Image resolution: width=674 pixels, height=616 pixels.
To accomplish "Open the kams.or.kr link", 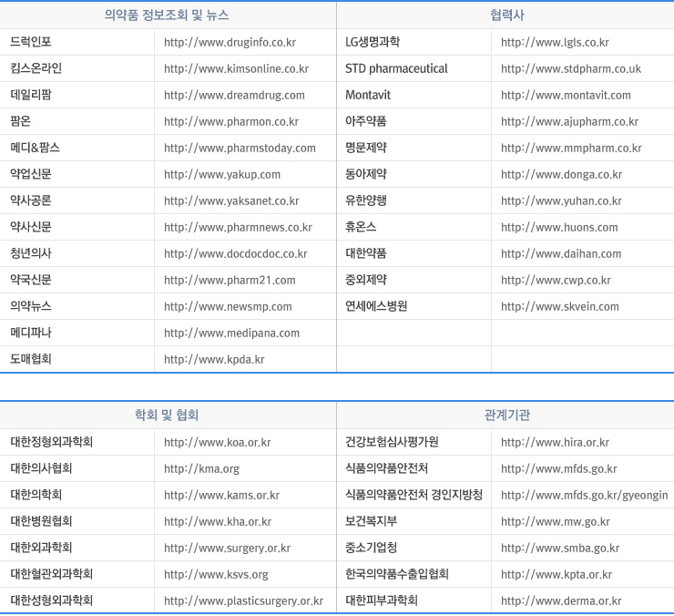I will [x=222, y=496].
